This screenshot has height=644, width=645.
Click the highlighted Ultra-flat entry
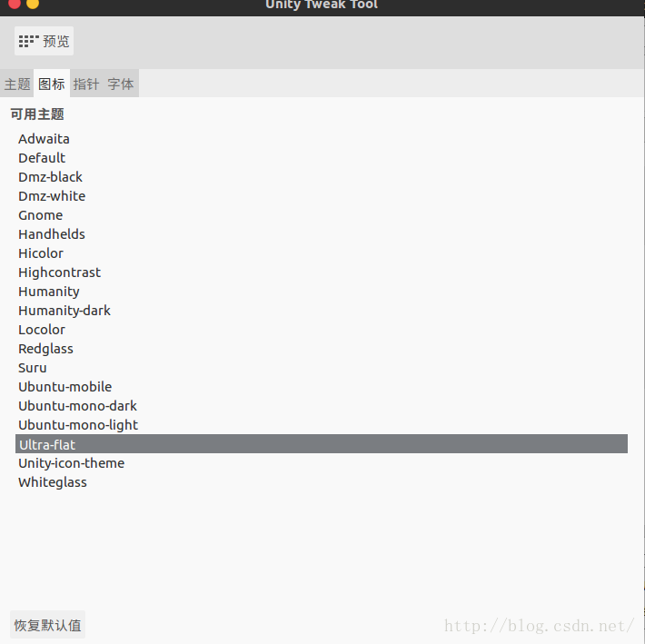(x=322, y=444)
